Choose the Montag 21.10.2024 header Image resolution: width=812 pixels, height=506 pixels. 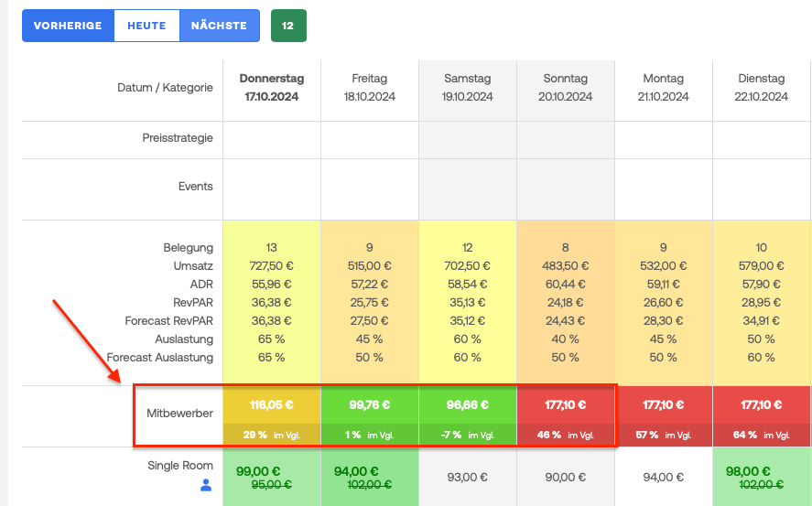click(x=664, y=88)
